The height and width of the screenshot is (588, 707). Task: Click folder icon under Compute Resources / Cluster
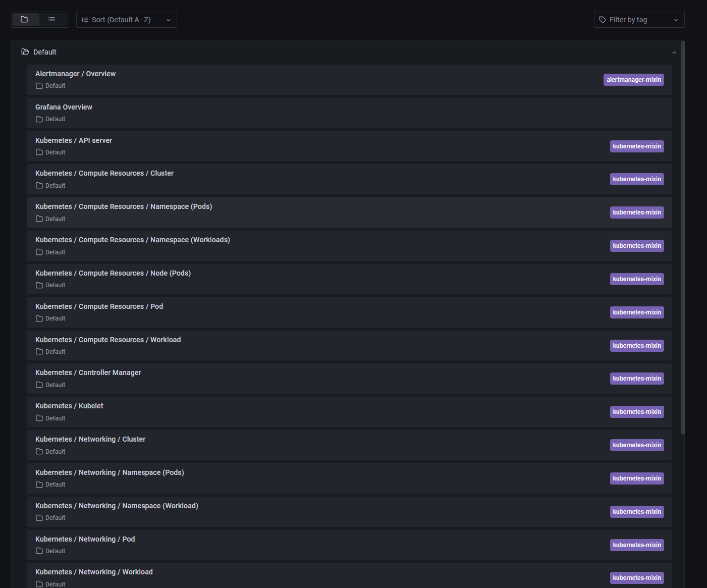[39, 186]
